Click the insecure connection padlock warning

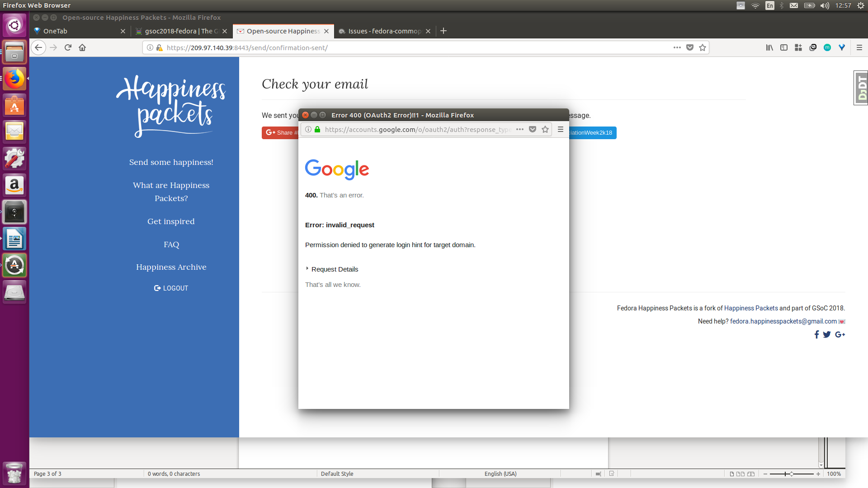click(159, 47)
